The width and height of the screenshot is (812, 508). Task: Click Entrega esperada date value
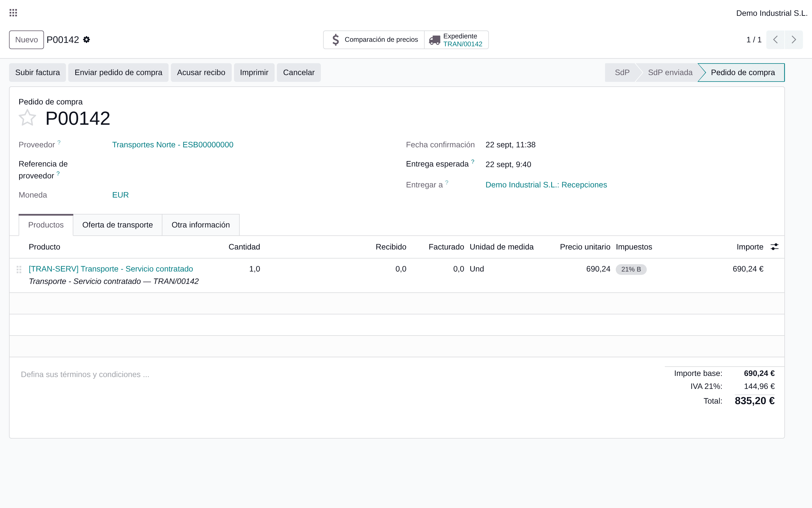coord(508,164)
